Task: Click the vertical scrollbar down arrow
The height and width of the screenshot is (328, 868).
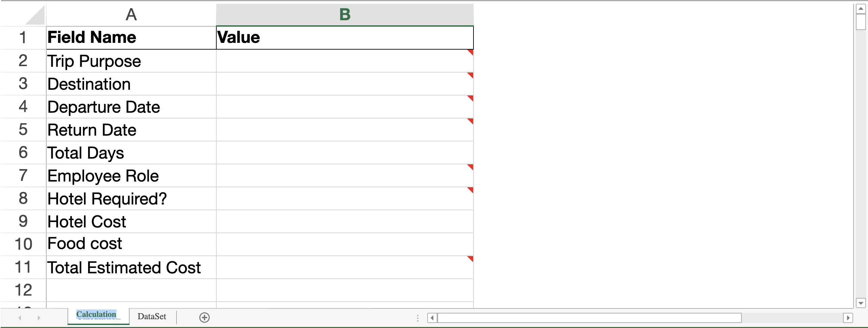Action: pos(861,303)
